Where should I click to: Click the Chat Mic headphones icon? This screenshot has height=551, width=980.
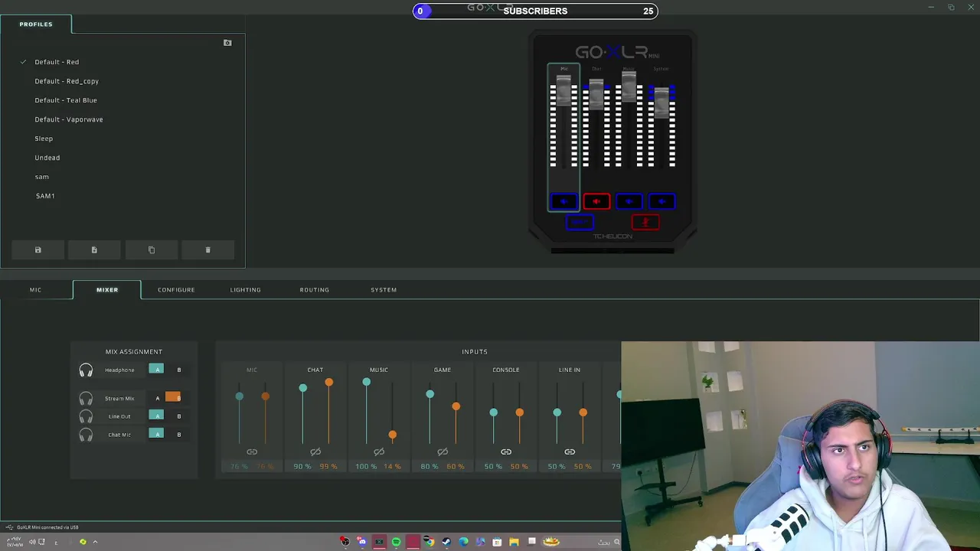[x=86, y=435]
